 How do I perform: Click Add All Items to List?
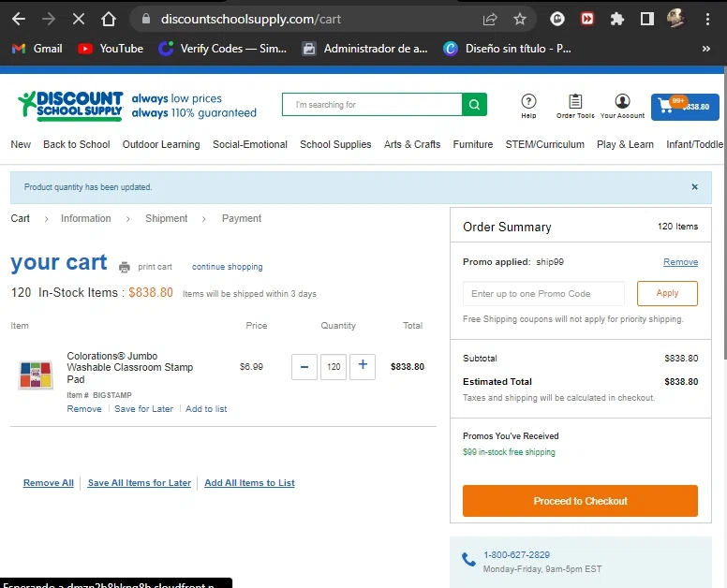point(249,483)
